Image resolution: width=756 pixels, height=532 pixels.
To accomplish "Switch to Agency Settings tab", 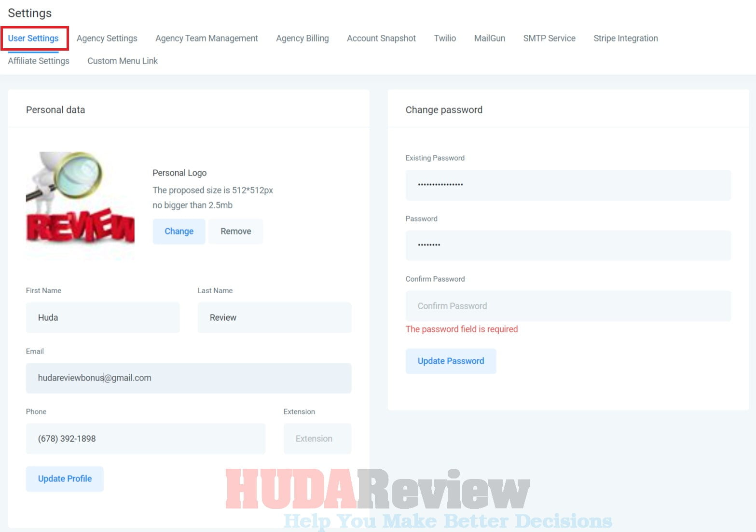I will (107, 38).
